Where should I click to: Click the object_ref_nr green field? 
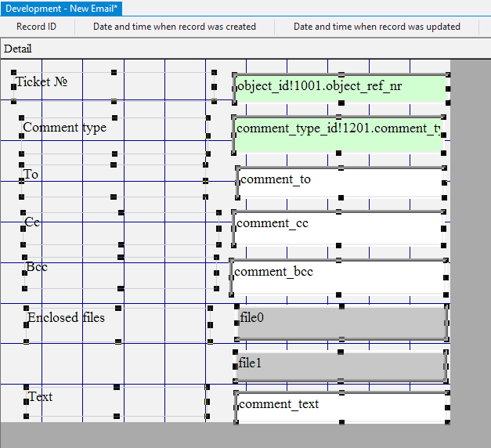point(341,87)
